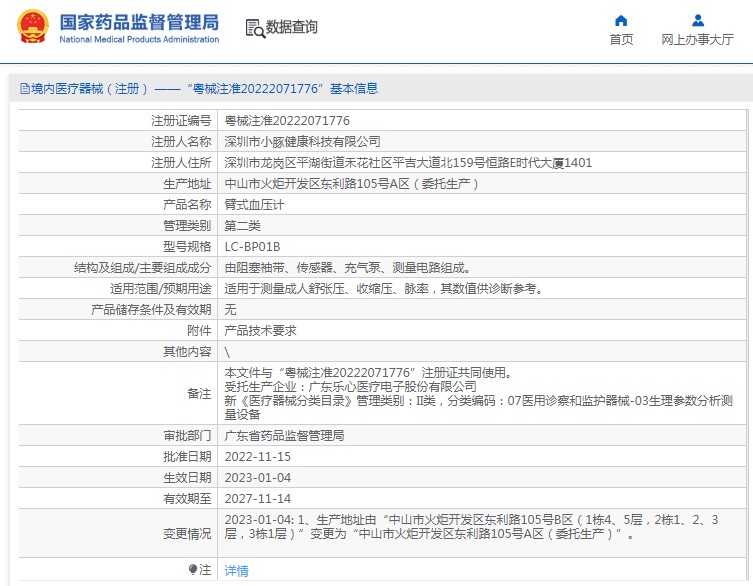Open the 数据查询 search icon

255,28
